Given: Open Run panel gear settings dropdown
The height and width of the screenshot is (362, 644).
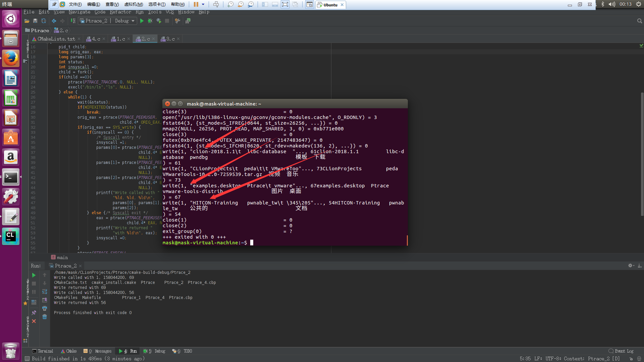Looking at the screenshot, I should pyautogui.click(x=631, y=265).
